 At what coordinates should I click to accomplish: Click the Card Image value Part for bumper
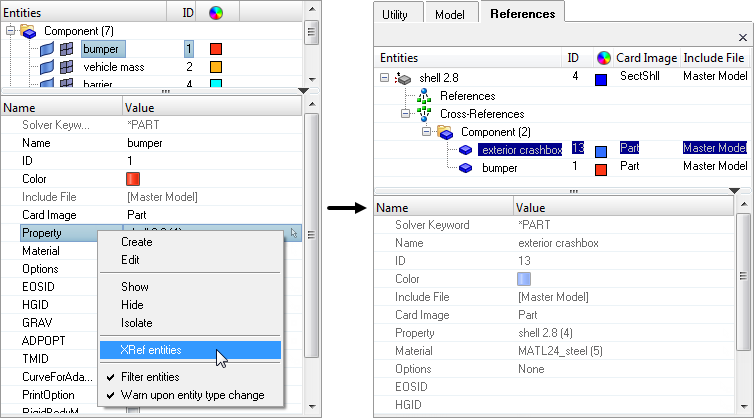click(x=137, y=215)
